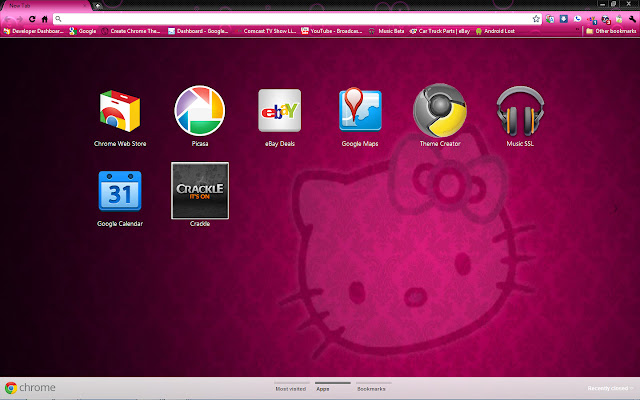Open the Other bookmarks folder

611,31
